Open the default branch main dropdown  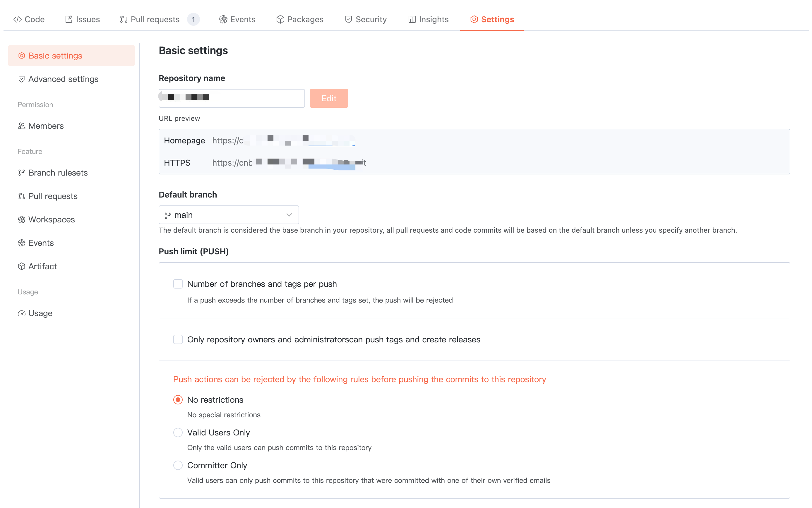229,215
